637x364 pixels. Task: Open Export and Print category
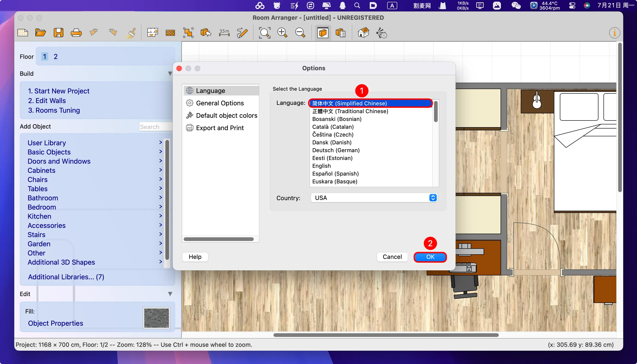click(x=220, y=128)
